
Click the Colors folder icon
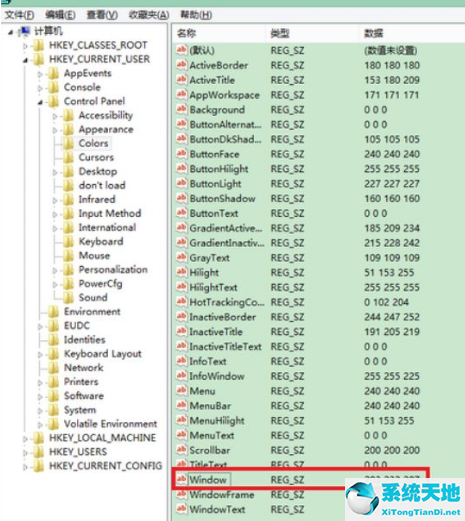[x=68, y=143]
